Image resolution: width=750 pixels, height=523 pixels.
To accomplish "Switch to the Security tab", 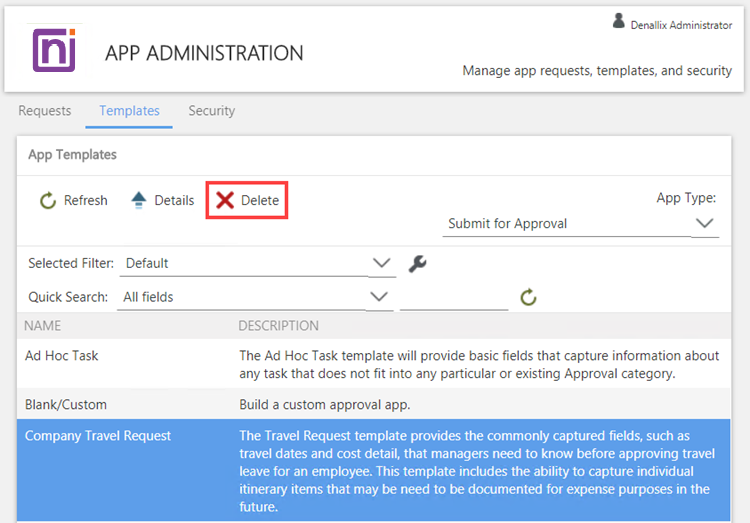I will coord(212,111).
